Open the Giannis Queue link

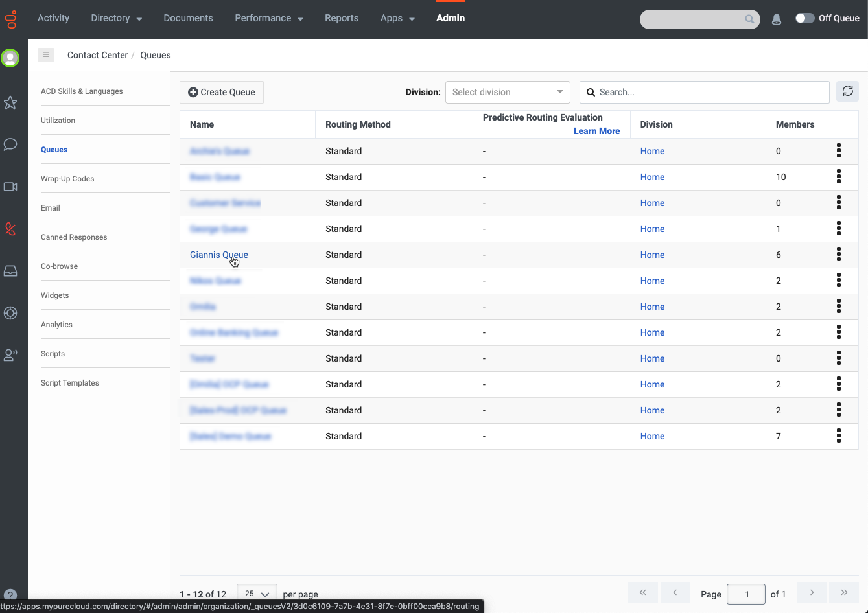tap(218, 255)
